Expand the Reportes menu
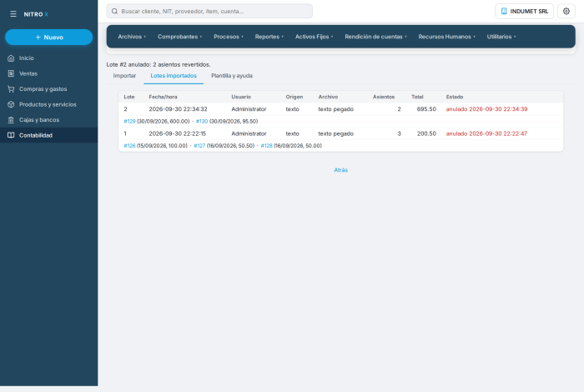Image resolution: width=584 pixels, height=392 pixels. click(269, 37)
